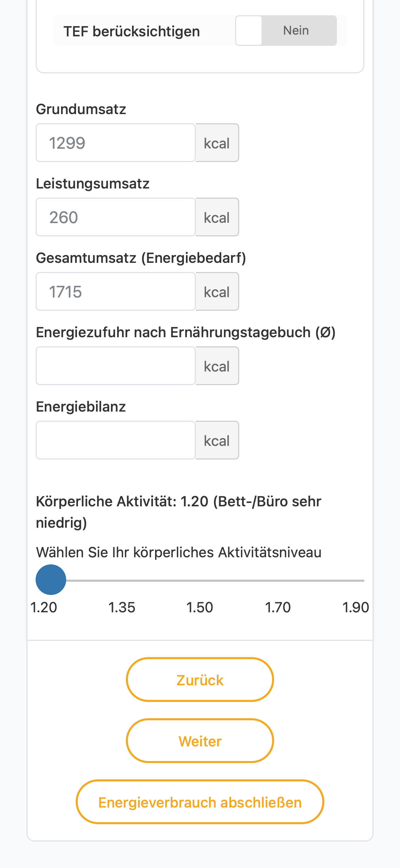
Task: Click the kcal unit next to Gesamtumsatz
Action: click(x=217, y=291)
